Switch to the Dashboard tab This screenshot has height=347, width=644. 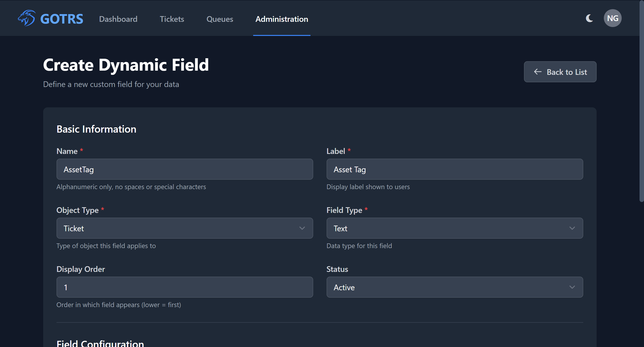click(118, 19)
